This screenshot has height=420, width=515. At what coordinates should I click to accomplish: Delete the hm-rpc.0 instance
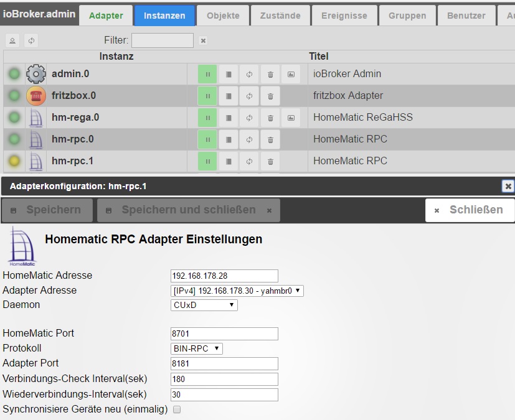coord(270,139)
